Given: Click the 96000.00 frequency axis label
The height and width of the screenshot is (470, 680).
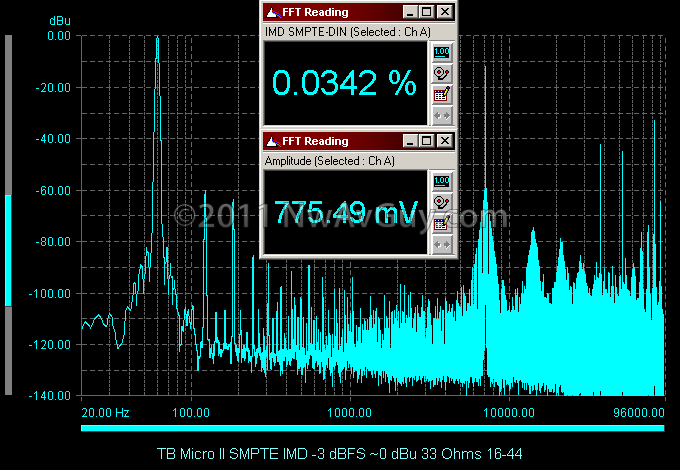Looking at the screenshot, I should coord(639,412).
